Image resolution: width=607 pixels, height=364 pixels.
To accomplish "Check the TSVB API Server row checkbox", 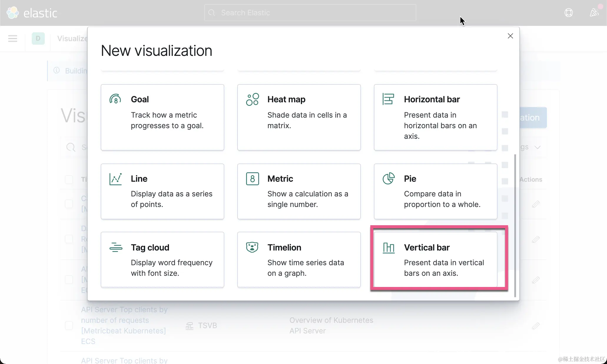I will point(69,325).
